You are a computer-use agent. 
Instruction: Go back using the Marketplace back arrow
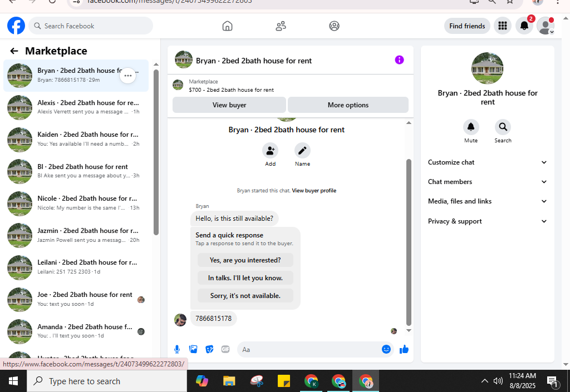pyautogui.click(x=14, y=51)
